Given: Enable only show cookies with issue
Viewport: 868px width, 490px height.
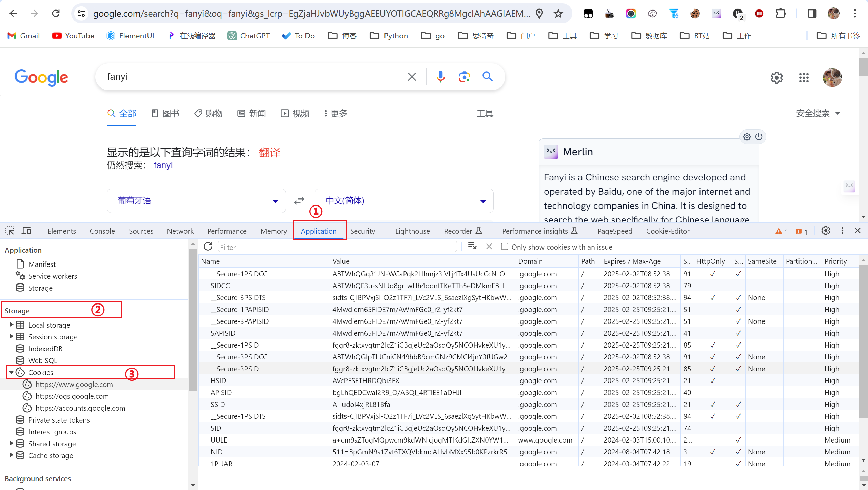Looking at the screenshot, I should (505, 247).
